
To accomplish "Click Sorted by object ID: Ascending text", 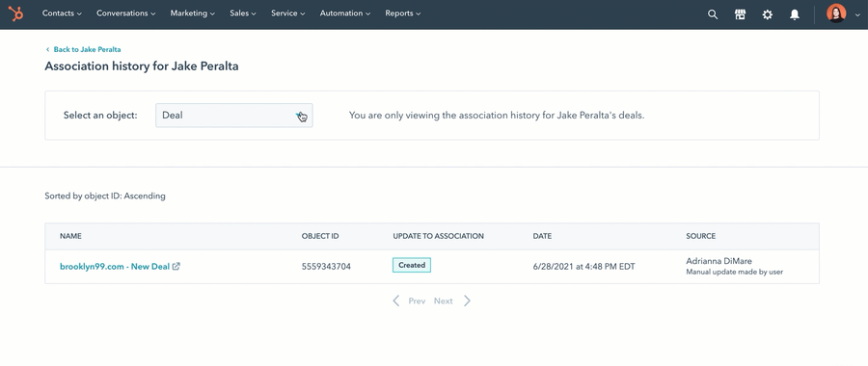I will [x=105, y=196].
